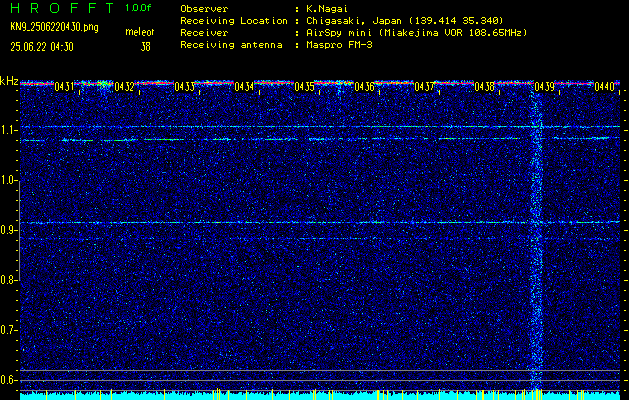
Task: Click the 0439 time marker
Action: (544, 87)
